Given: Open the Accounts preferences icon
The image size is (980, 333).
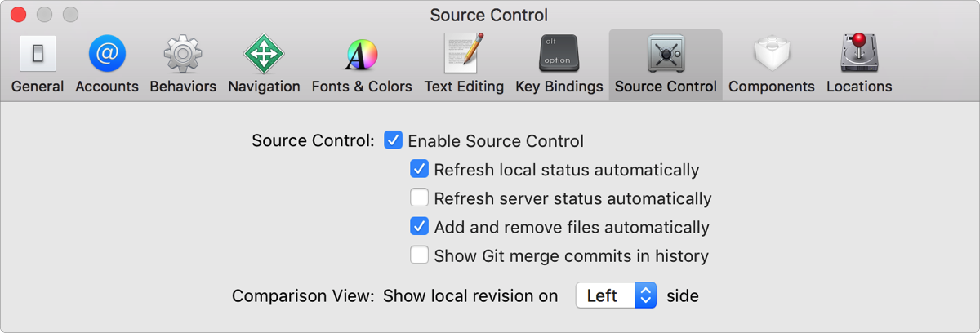Looking at the screenshot, I should click(x=107, y=55).
